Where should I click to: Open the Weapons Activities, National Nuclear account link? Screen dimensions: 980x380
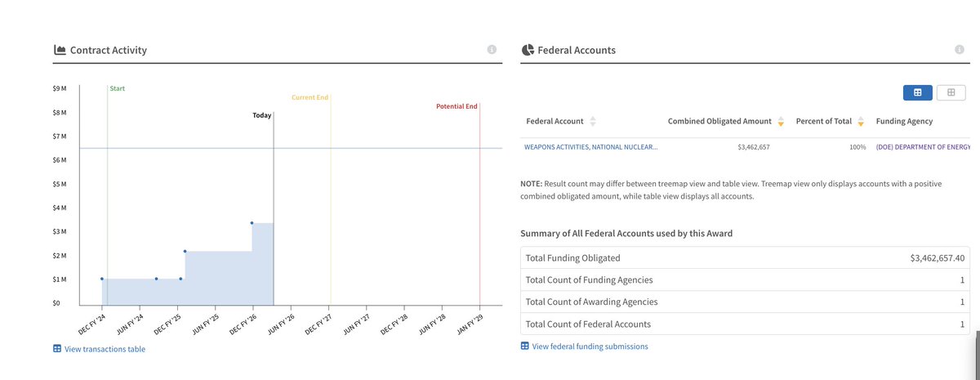pos(590,147)
